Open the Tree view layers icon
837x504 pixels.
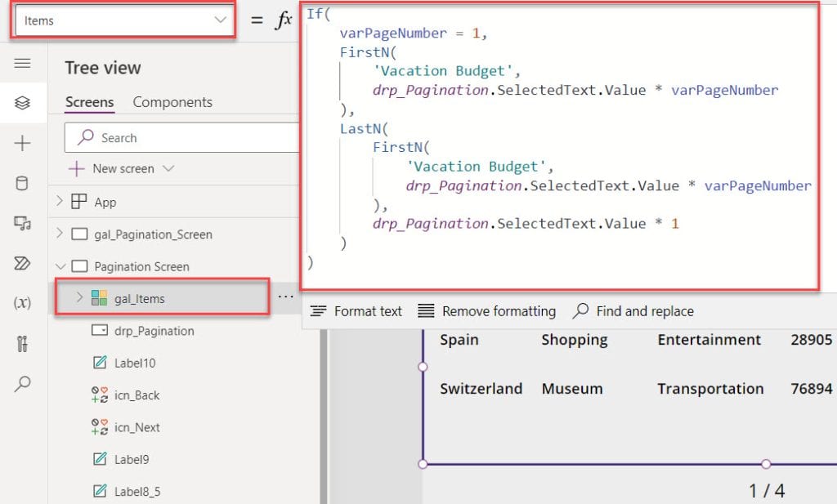coord(22,102)
